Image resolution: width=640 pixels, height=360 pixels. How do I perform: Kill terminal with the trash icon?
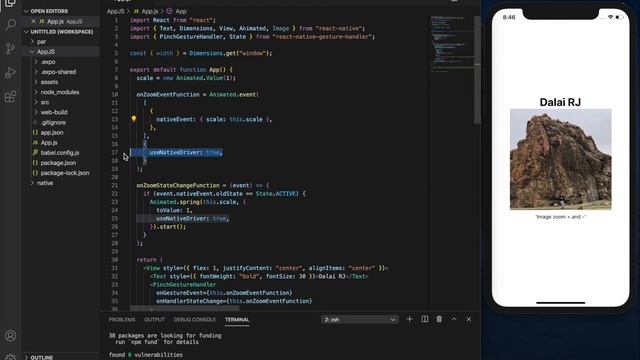pyautogui.click(x=439, y=319)
